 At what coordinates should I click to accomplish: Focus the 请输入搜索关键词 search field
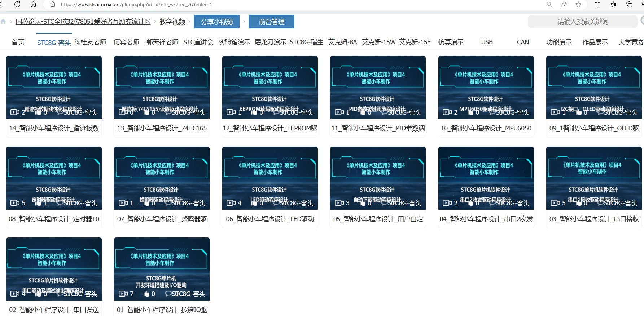[x=583, y=22]
